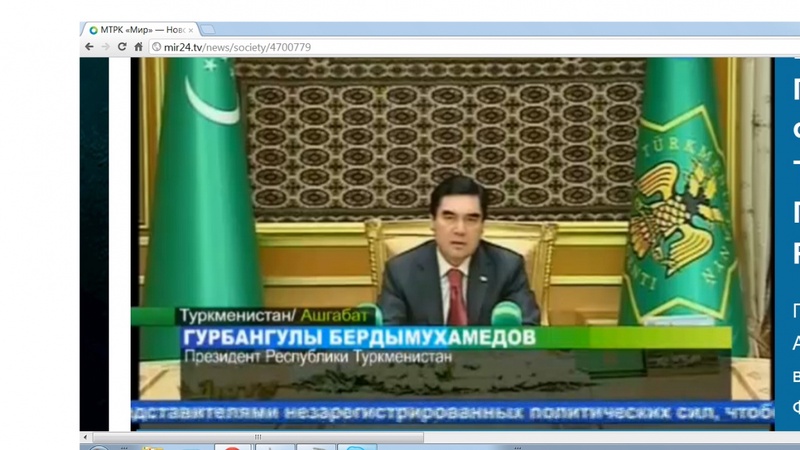Click the horizontal scrollbar left arrow
The height and width of the screenshot is (450, 800).
(85, 437)
